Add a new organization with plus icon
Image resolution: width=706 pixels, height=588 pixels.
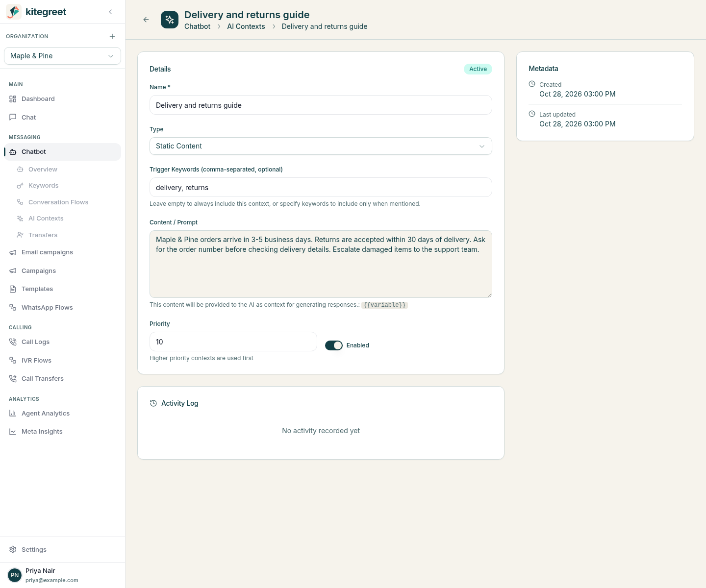[x=112, y=36]
